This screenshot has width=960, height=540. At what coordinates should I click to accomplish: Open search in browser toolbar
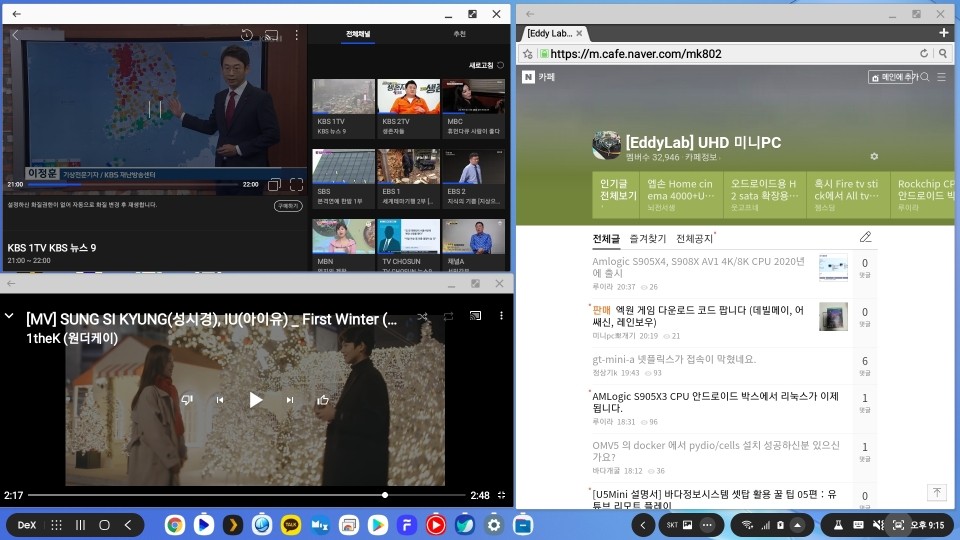tap(943, 54)
